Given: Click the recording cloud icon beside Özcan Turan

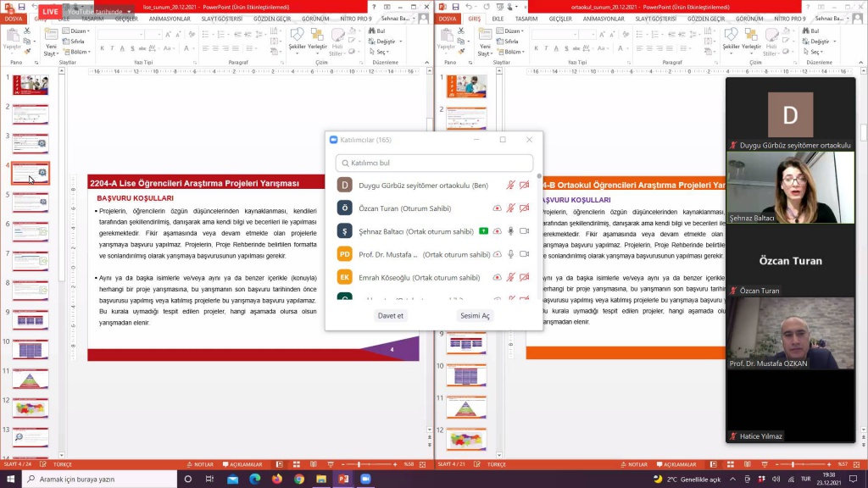Looking at the screenshot, I should [497, 208].
